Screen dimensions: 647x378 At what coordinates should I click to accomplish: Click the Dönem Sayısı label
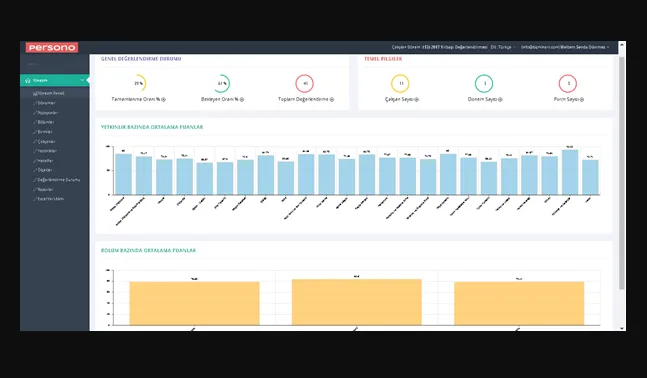pyautogui.click(x=482, y=99)
